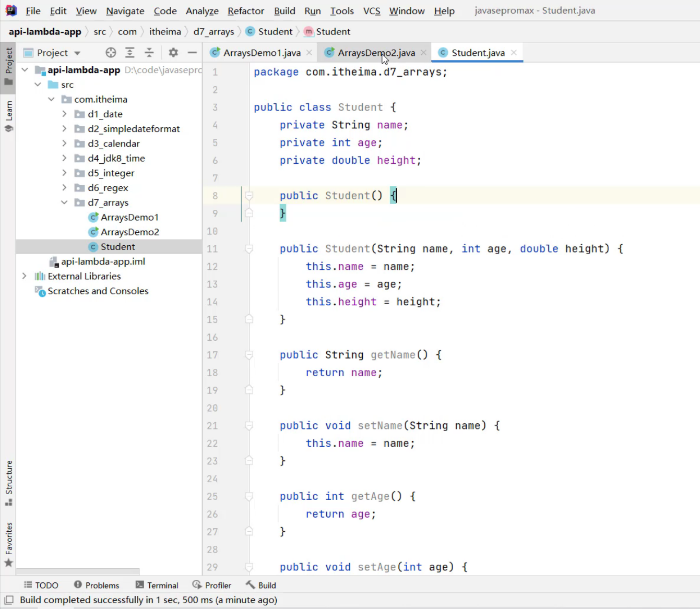The height and width of the screenshot is (609, 700).
Task: Click the Project panel horizontal scrollbar
Action: click(78, 571)
